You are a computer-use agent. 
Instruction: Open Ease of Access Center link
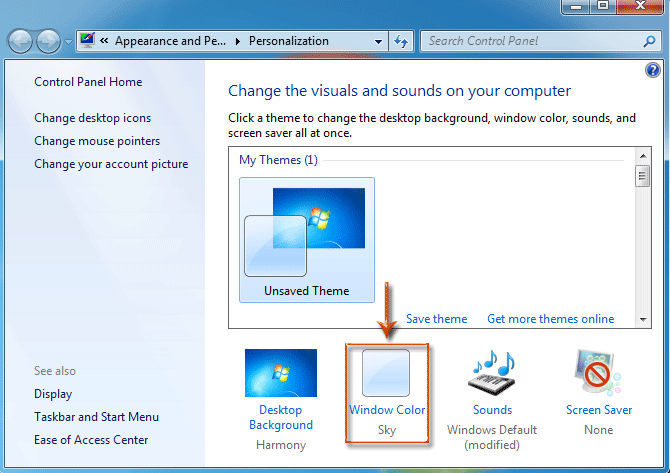pos(91,440)
